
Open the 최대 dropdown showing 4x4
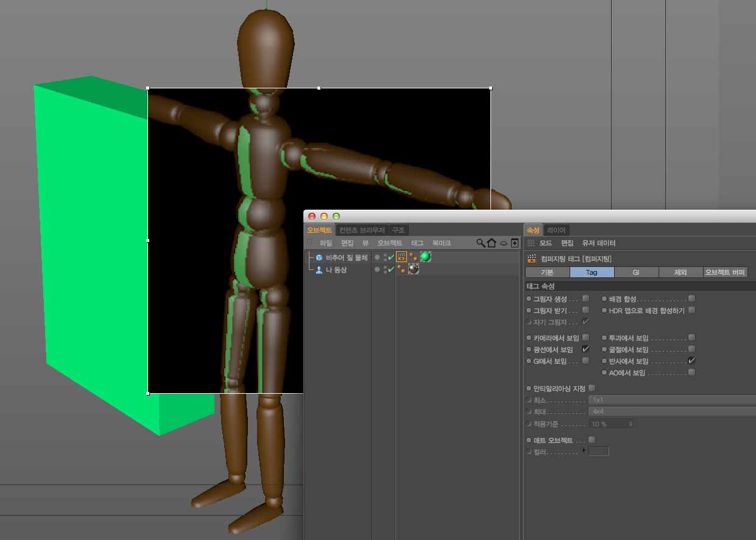pos(672,411)
